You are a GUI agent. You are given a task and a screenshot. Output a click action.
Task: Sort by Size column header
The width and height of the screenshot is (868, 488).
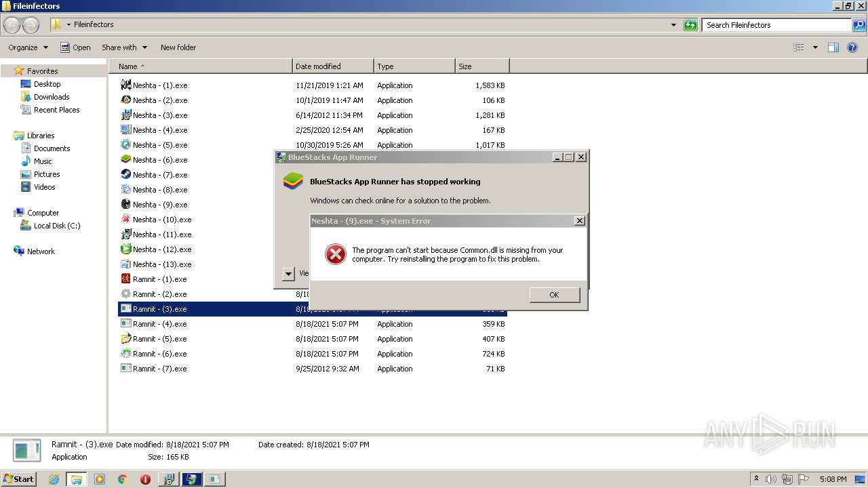tap(482, 66)
